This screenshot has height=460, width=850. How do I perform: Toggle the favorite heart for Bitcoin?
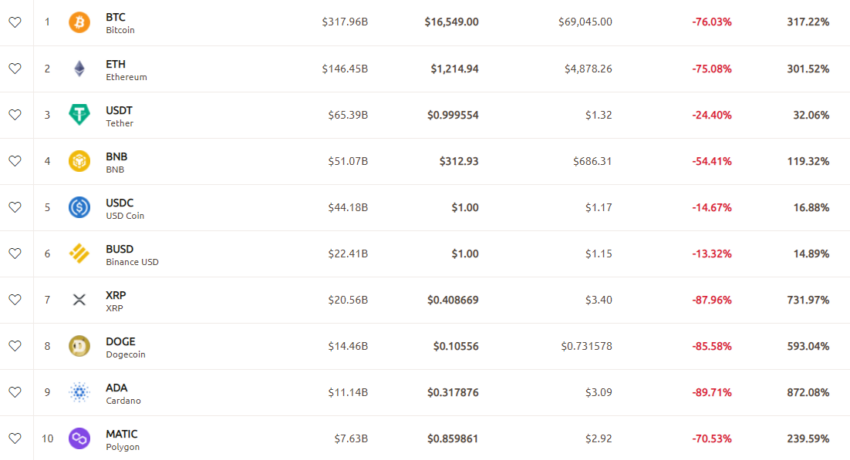tap(15, 22)
